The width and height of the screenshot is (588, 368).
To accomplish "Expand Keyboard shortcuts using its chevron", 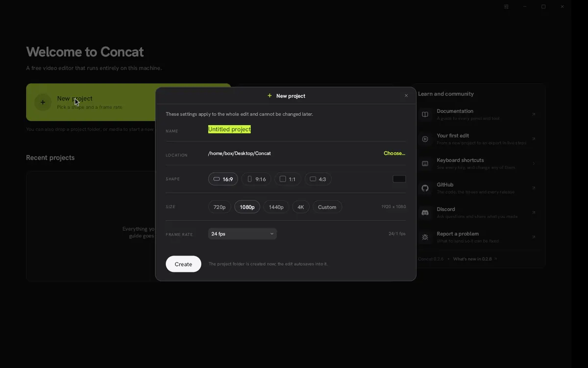I will coord(534,163).
